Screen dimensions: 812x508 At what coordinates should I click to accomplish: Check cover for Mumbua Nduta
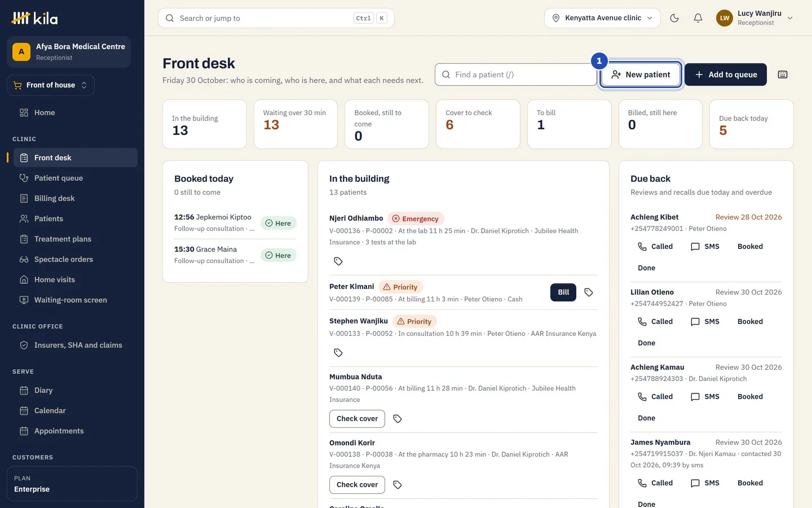[358, 419]
